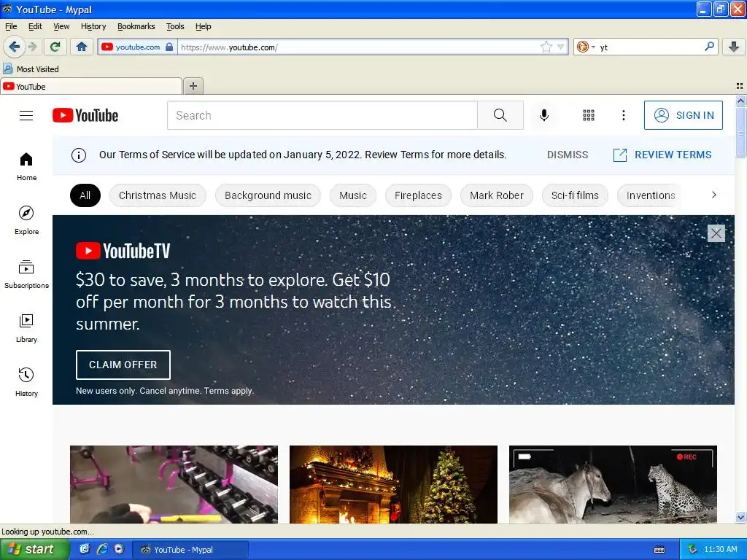Click the YouTube search input field
This screenshot has width=747, height=560.
tap(322, 115)
